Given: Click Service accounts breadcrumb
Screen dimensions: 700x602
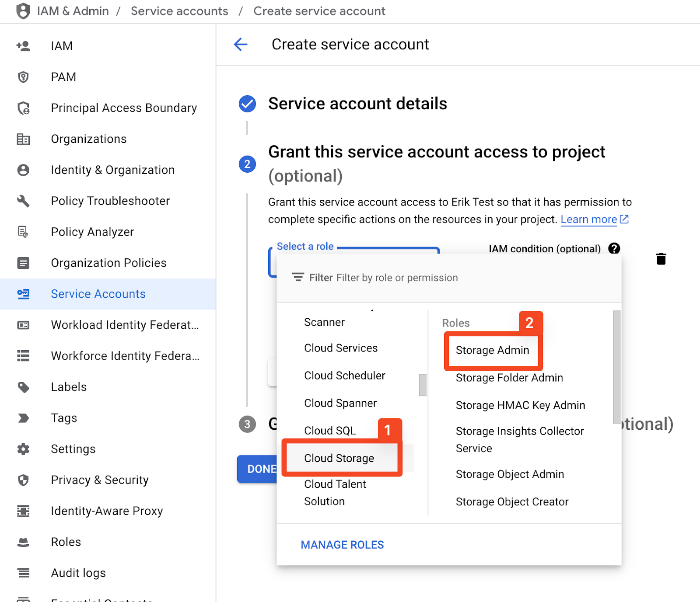Looking at the screenshot, I should pos(179,11).
